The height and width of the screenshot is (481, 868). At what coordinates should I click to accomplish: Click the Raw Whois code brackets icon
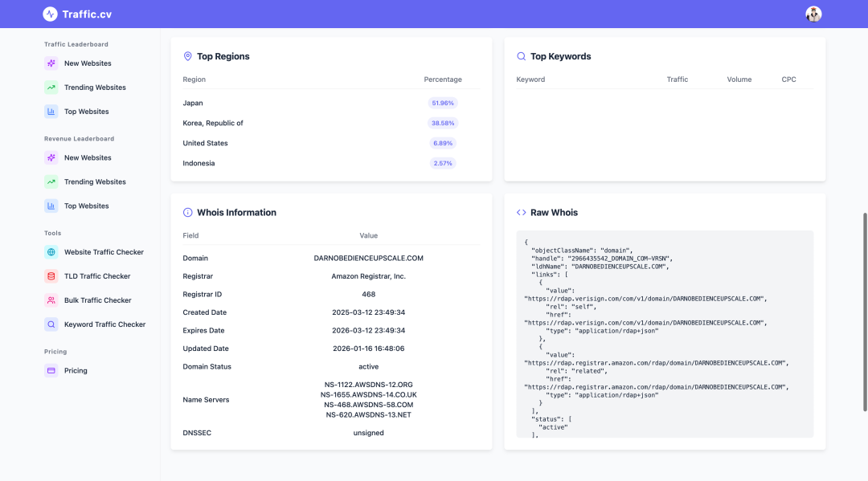click(521, 212)
